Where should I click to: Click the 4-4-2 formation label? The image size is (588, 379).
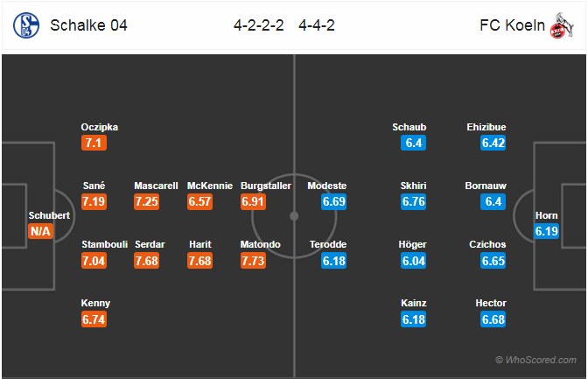click(x=317, y=25)
